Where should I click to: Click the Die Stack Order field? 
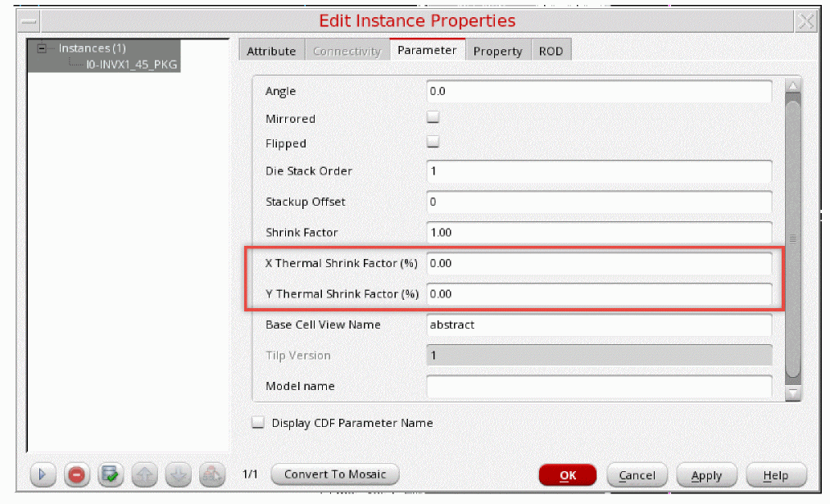pos(599,171)
